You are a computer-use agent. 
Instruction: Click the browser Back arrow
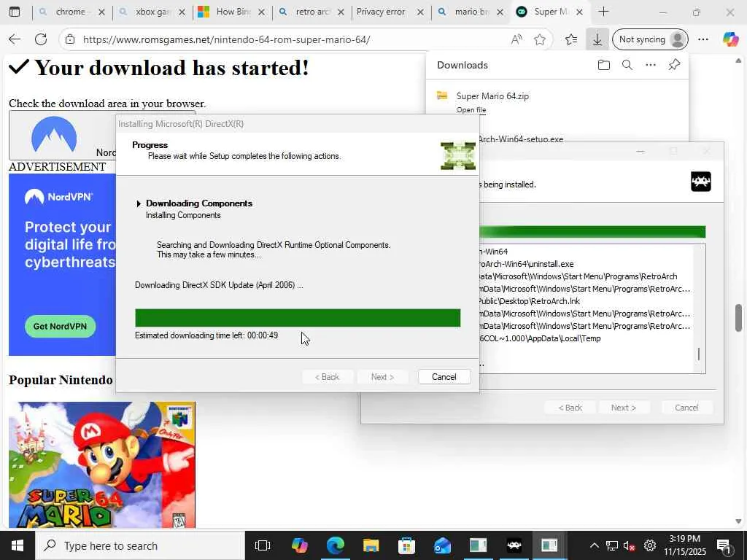coord(15,39)
